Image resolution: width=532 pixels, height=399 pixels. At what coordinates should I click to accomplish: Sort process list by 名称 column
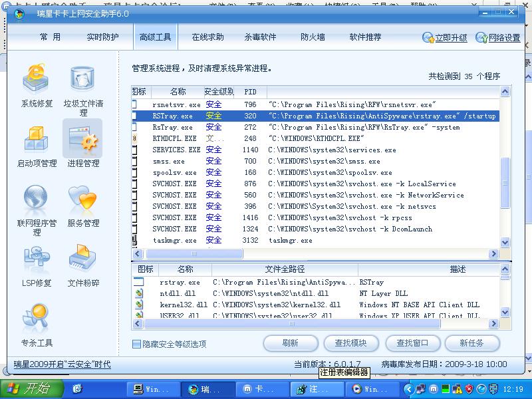(x=178, y=92)
